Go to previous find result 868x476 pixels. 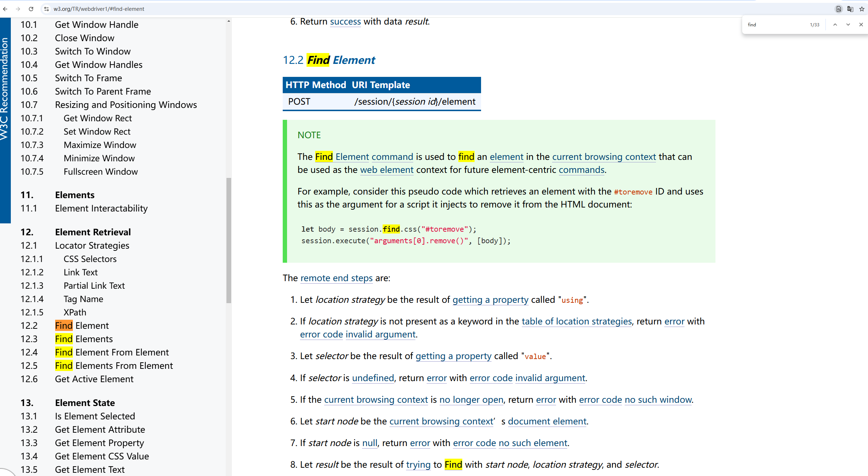click(x=835, y=25)
